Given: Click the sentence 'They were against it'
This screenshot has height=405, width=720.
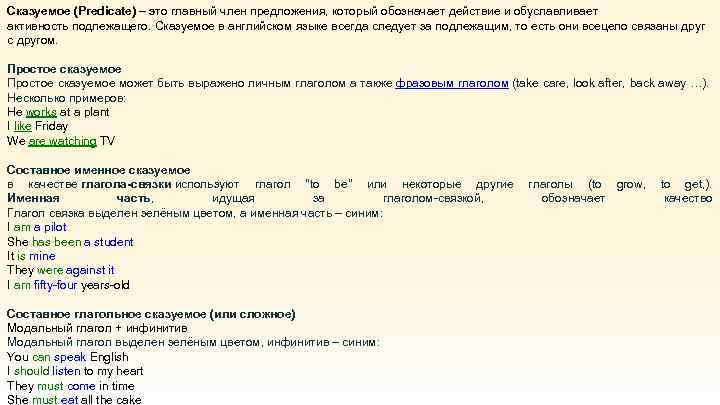Looking at the screenshot, I should click(x=61, y=270).
